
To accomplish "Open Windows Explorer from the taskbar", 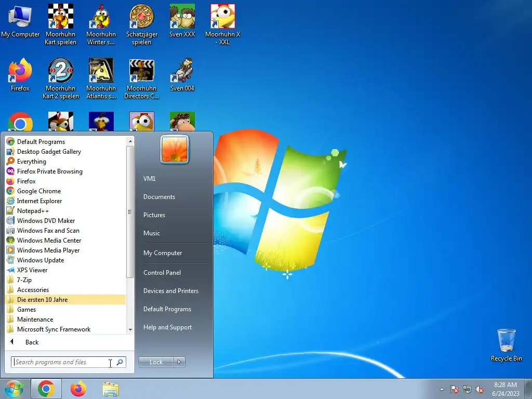I will click(x=111, y=389).
